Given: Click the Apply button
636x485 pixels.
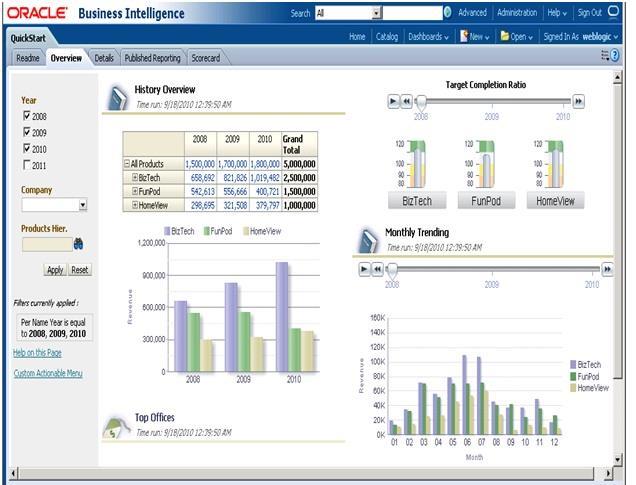Looking at the screenshot, I should (55, 270).
